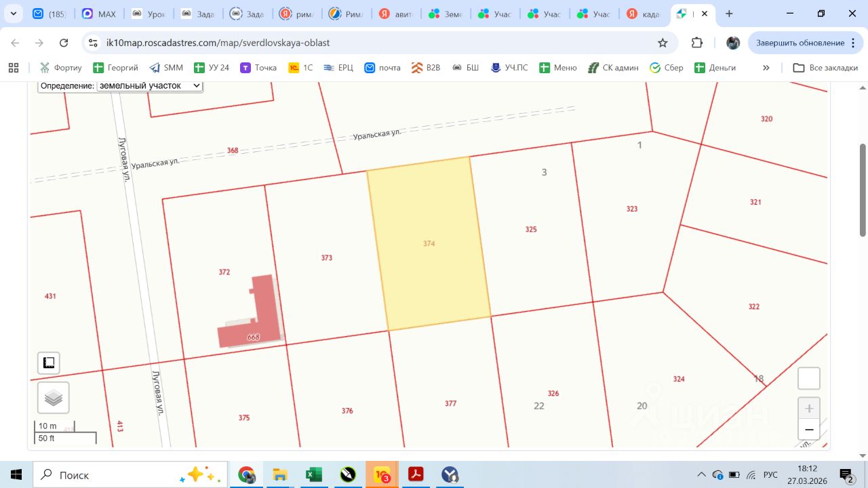Click parcel number 325 on the map
The height and width of the screenshot is (488, 868).
[531, 229]
